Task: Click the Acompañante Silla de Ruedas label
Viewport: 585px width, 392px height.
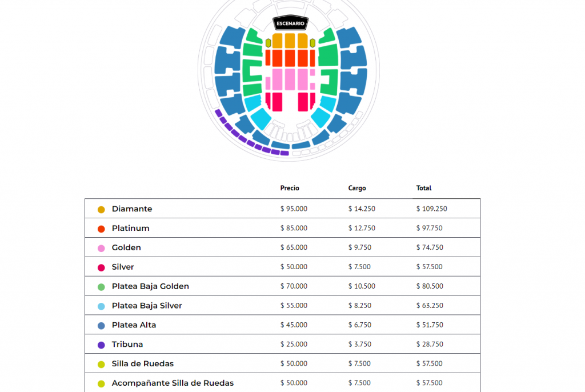Action: pyautogui.click(x=173, y=383)
